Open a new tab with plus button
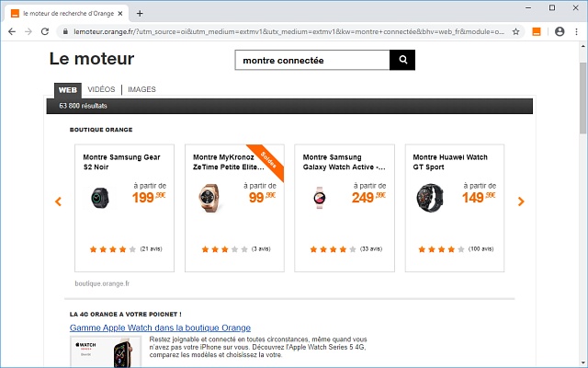 click(x=140, y=14)
